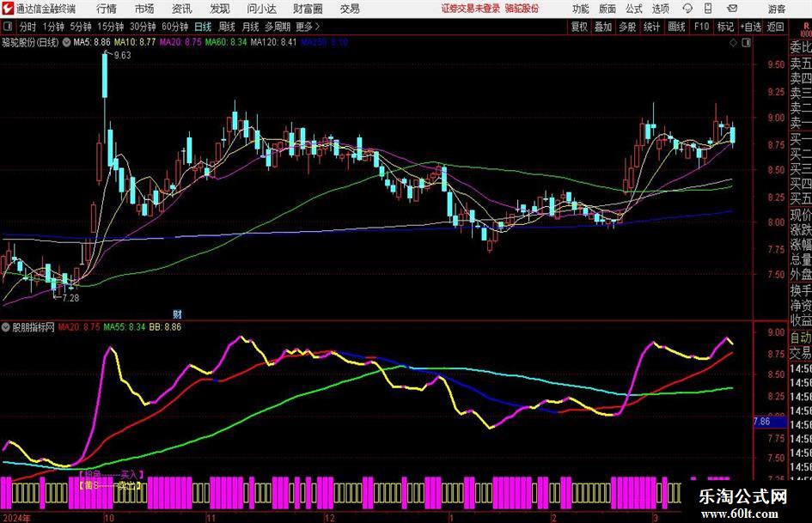The width and height of the screenshot is (812, 523).
Task: Open the 交易 menu
Action: click(350, 9)
